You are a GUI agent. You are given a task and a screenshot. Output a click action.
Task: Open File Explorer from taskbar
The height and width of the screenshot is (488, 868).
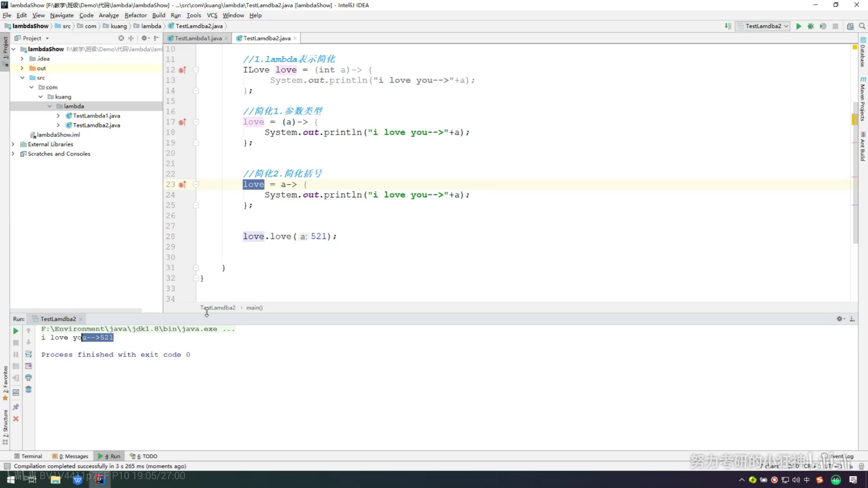55,480
